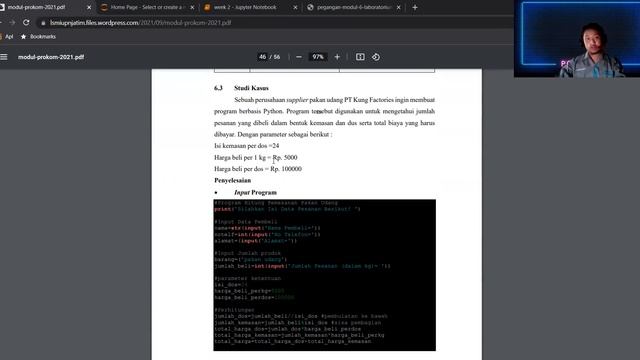Edit the current page number field
Screen dimensions: 640x360
pos(262,57)
